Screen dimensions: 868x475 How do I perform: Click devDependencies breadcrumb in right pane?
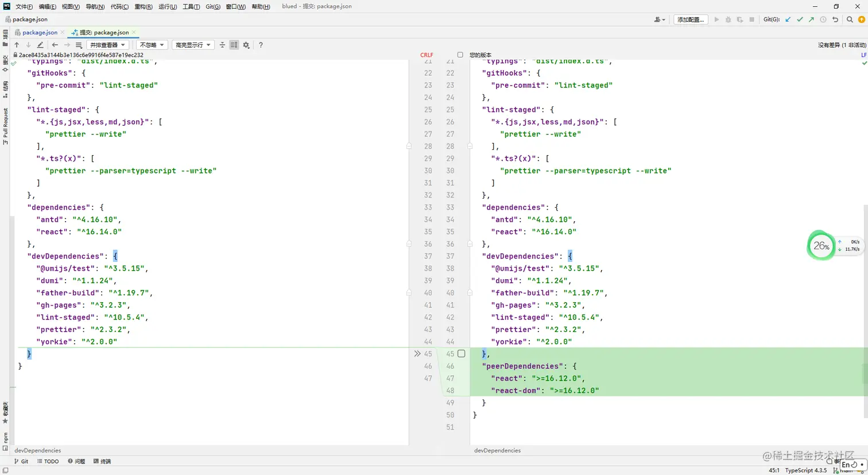(497, 450)
